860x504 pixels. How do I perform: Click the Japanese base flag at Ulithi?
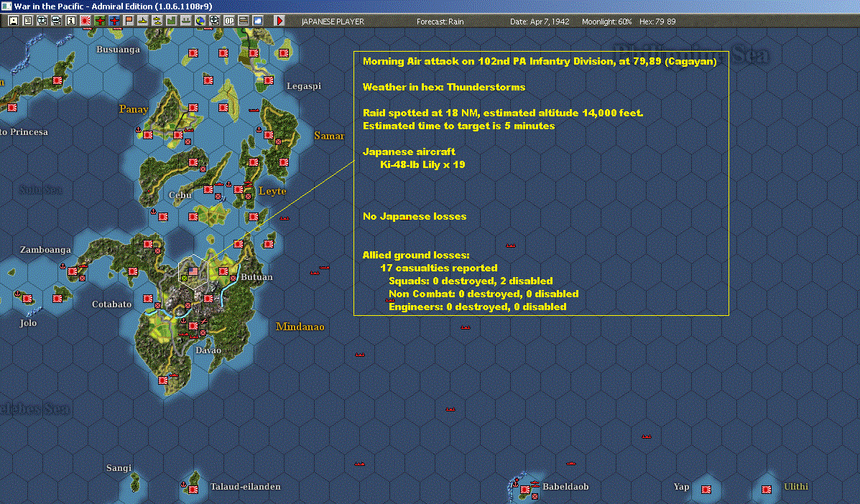tap(766, 489)
